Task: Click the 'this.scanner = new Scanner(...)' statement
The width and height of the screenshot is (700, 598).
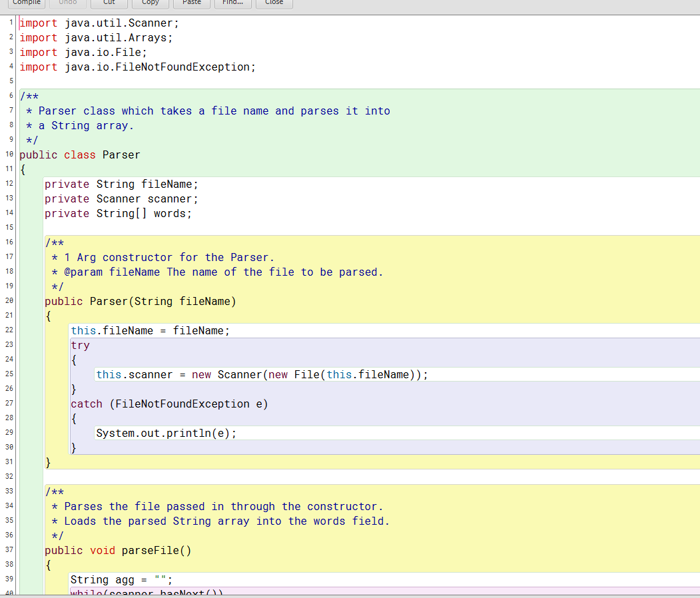Action: pyautogui.click(x=262, y=375)
